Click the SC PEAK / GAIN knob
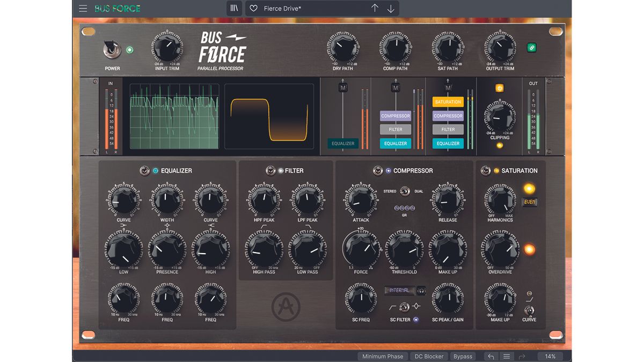Viewport: 644px width, 362px height. click(448, 299)
